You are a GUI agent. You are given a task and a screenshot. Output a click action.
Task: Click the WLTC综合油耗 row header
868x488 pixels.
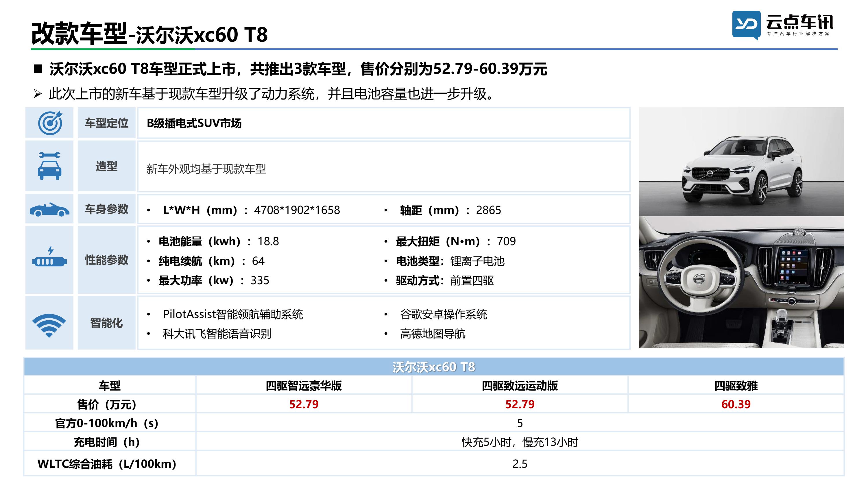click(x=110, y=464)
